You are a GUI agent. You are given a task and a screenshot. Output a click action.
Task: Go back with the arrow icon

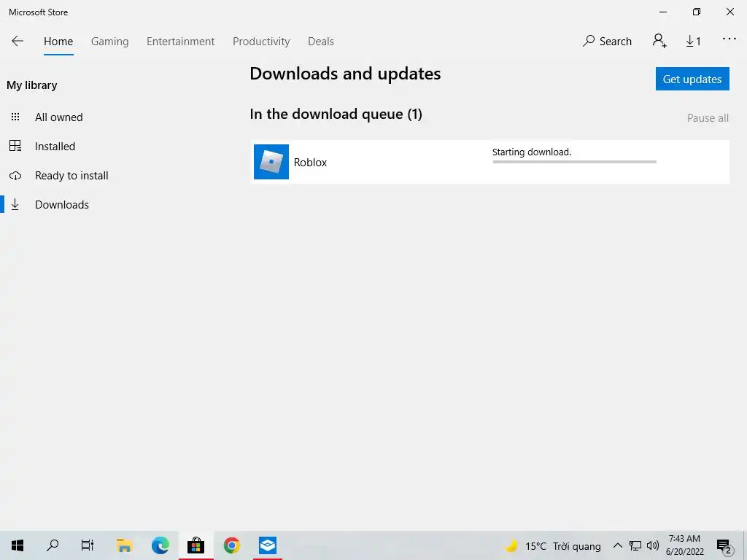tap(18, 41)
